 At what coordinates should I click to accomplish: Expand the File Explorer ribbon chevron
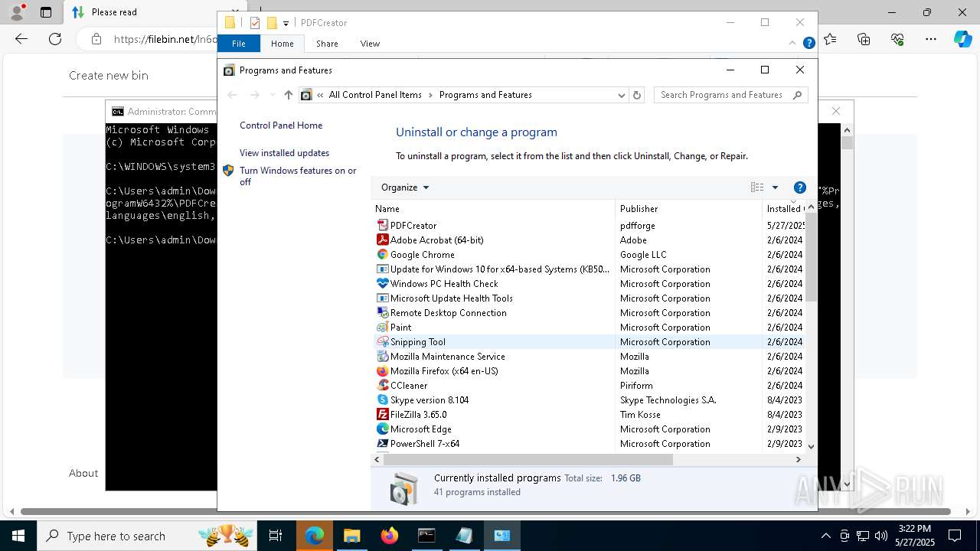pos(792,44)
